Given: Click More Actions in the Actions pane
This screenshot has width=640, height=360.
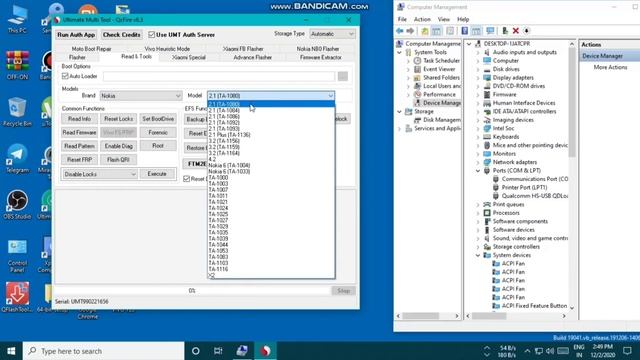Looking at the screenshot, I should pyautogui.click(x=610, y=67).
